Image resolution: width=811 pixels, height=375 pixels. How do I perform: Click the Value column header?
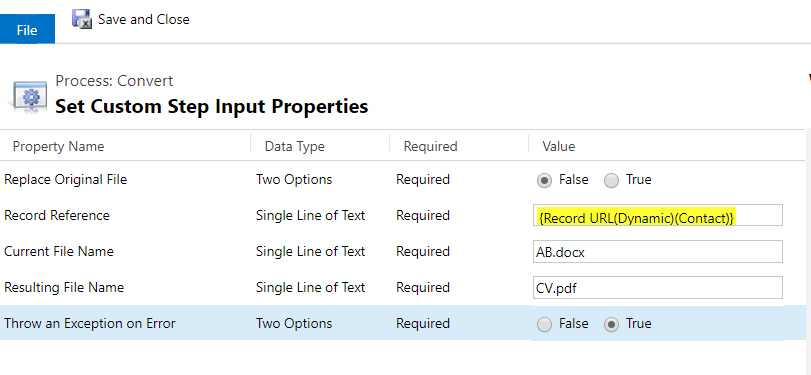click(x=559, y=146)
